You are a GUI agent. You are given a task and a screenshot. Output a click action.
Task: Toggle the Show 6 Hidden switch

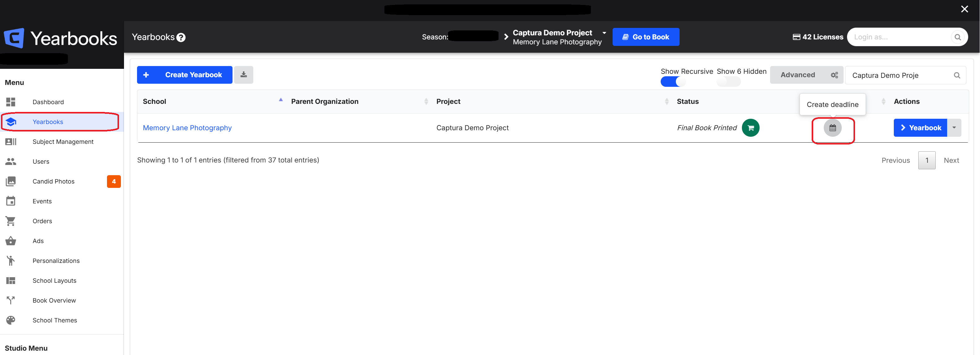point(728,82)
